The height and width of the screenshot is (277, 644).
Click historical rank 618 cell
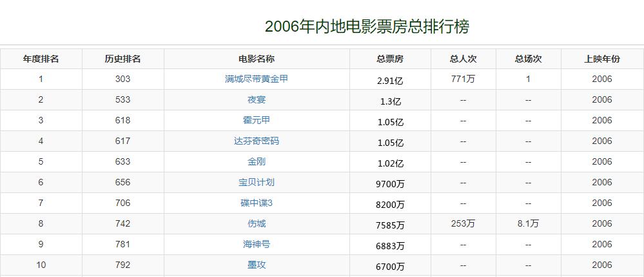pos(122,120)
